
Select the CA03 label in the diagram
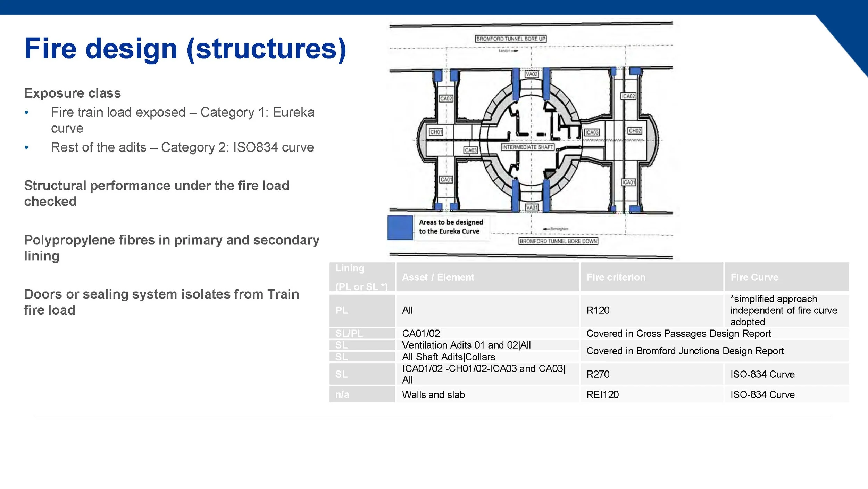(x=471, y=150)
